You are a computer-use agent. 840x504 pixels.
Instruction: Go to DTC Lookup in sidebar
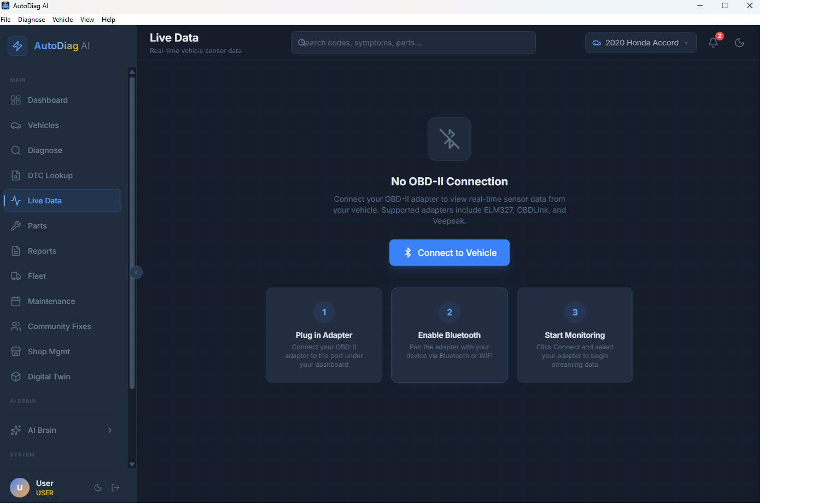pos(50,175)
